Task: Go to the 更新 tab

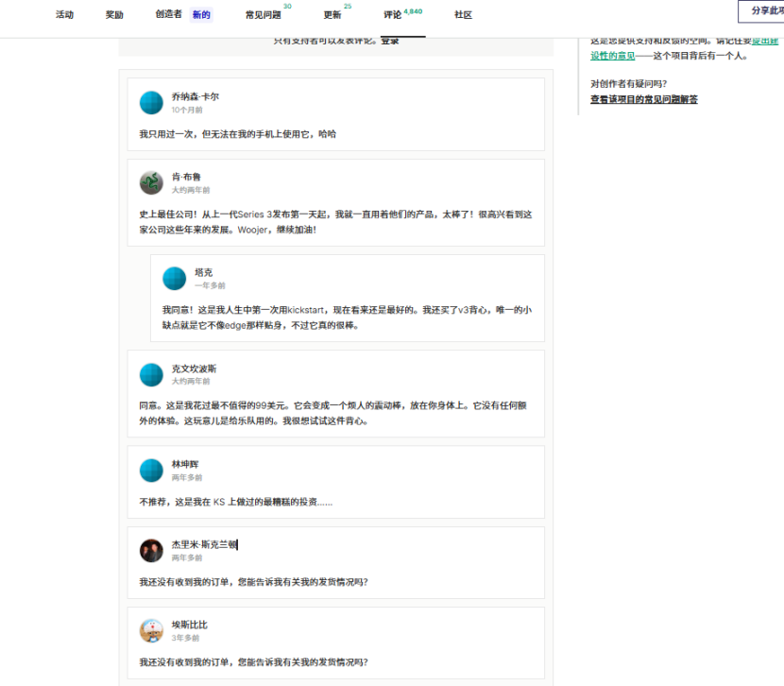Action: pos(332,15)
